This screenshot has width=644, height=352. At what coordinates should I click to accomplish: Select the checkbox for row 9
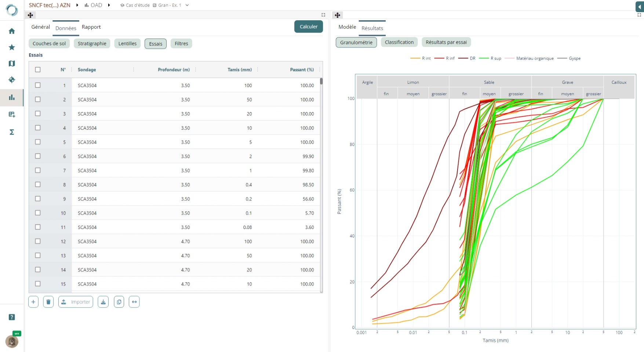tap(38, 199)
